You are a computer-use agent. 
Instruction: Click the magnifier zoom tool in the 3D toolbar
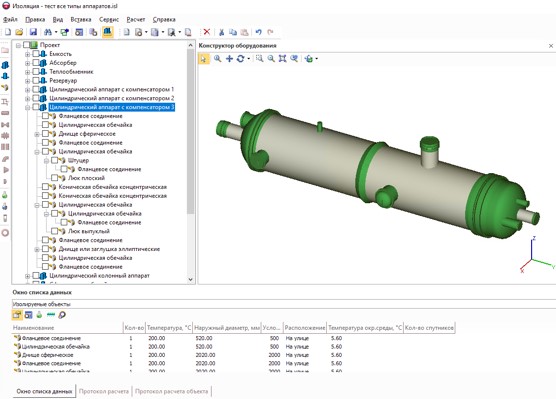point(217,59)
